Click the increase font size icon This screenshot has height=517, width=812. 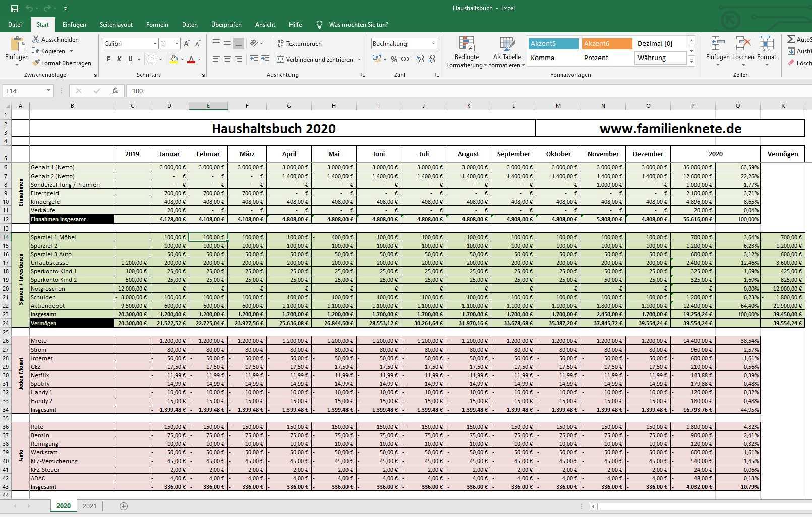point(187,44)
